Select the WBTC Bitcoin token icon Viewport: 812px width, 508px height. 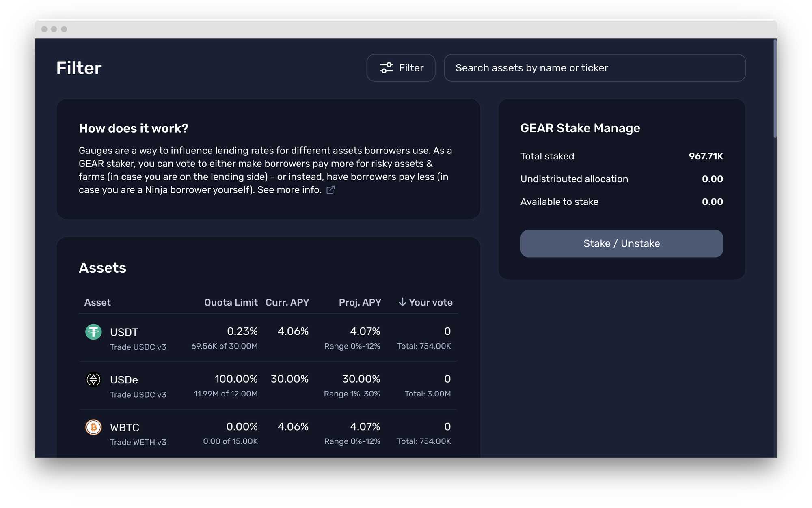pos(94,427)
